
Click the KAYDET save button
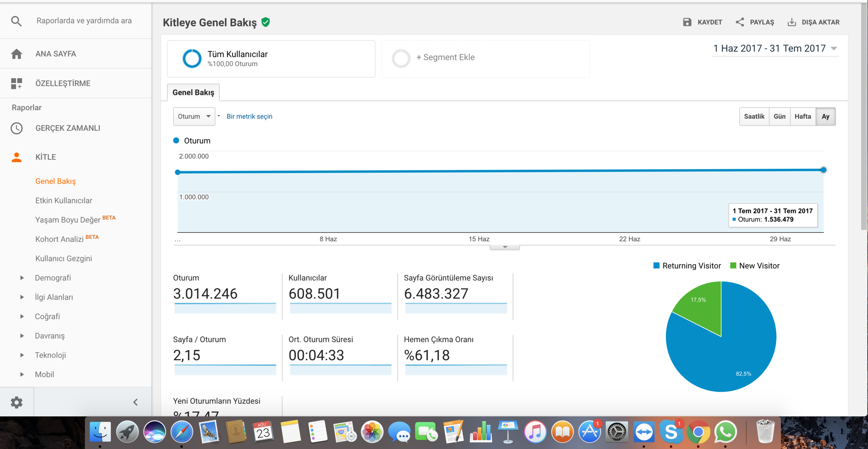pyautogui.click(x=702, y=22)
